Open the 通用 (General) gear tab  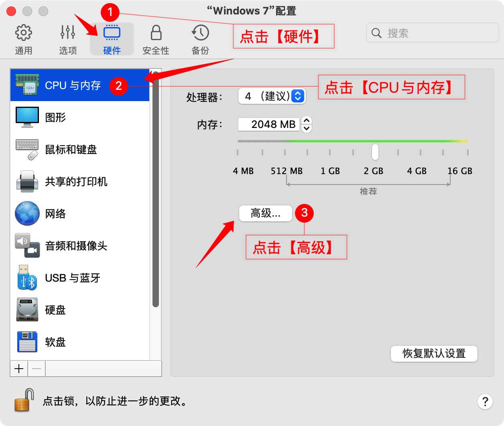(x=23, y=39)
